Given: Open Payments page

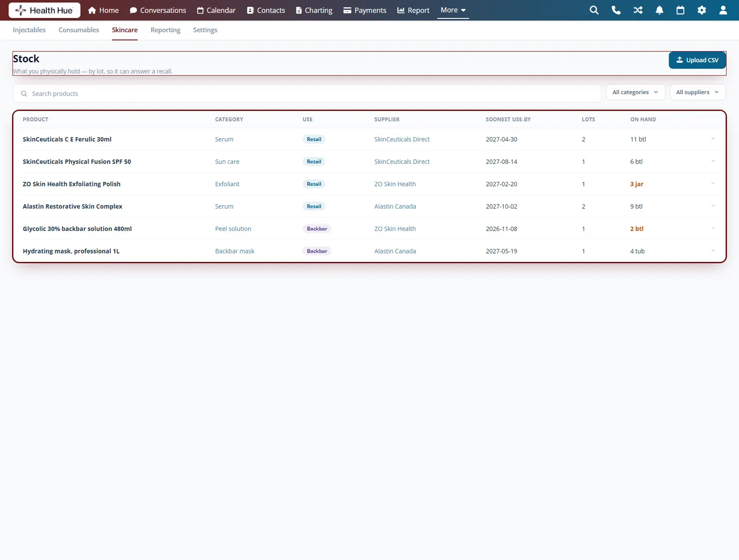Looking at the screenshot, I should point(365,10).
